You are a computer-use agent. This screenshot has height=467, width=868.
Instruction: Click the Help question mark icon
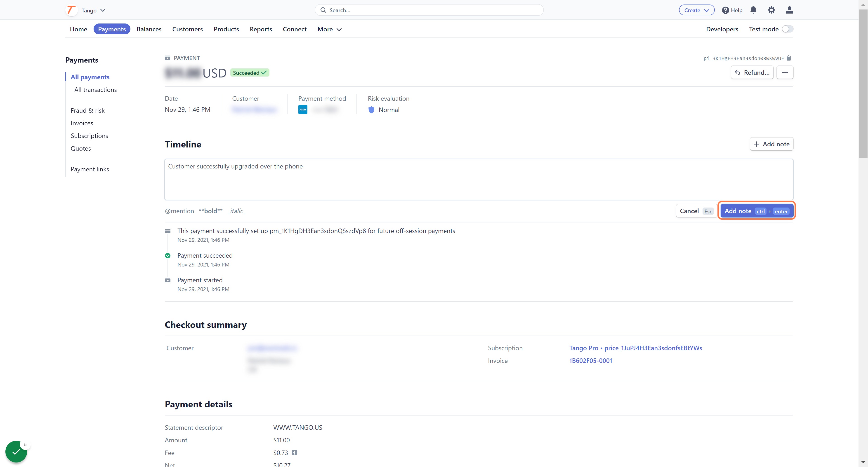pyautogui.click(x=725, y=10)
